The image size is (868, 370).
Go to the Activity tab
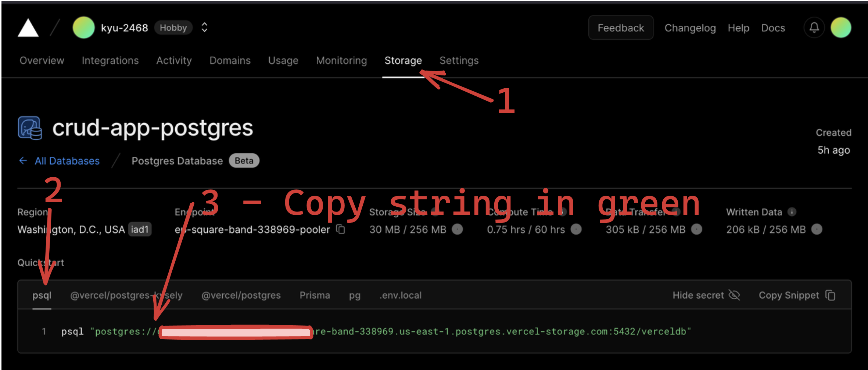(174, 60)
